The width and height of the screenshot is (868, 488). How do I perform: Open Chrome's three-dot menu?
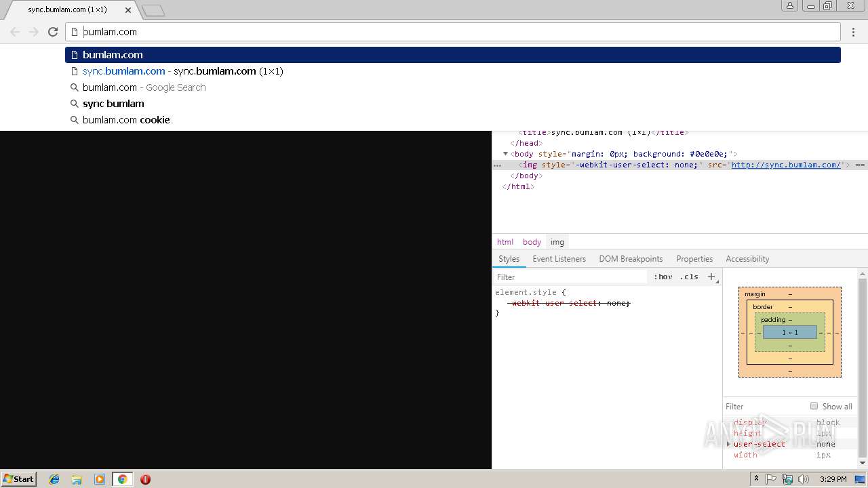tap(854, 32)
